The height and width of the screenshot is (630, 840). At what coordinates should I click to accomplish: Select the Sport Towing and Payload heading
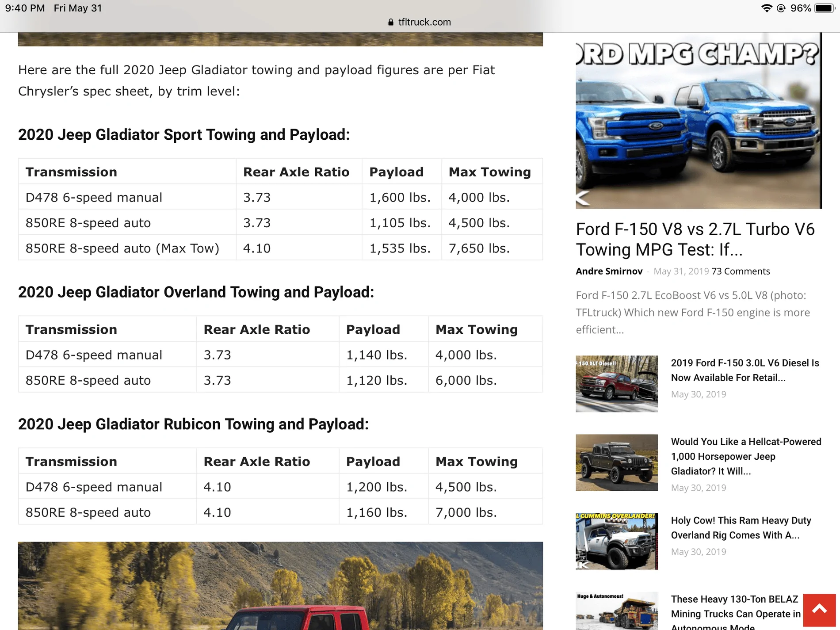click(x=184, y=135)
